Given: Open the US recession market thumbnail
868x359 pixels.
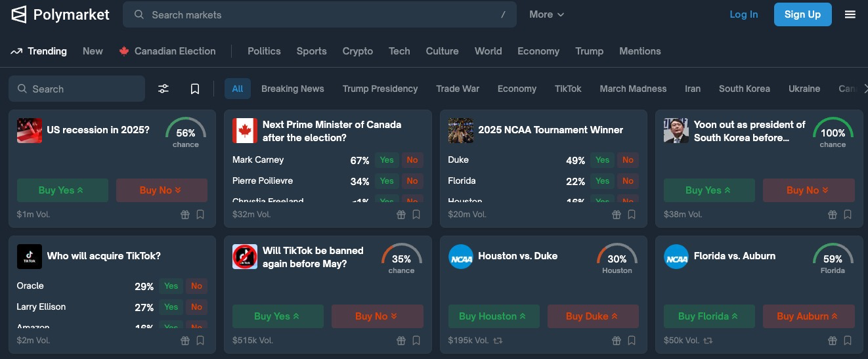Looking at the screenshot, I should click(x=30, y=131).
